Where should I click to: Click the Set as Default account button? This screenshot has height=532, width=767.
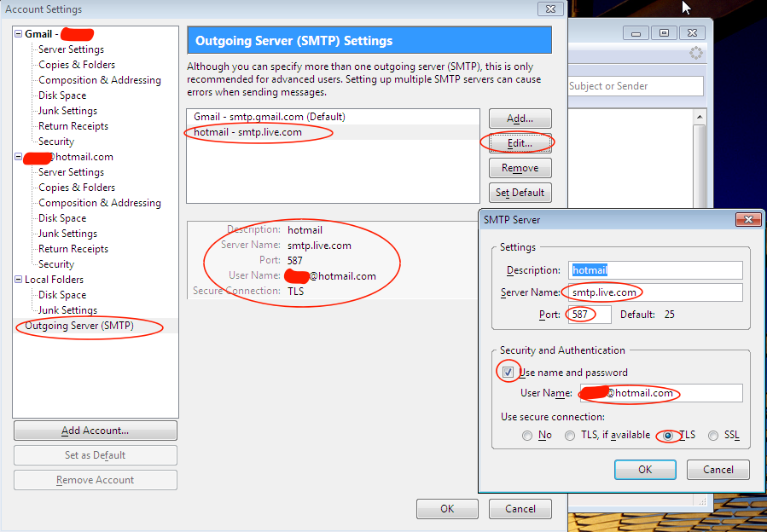tap(96, 455)
